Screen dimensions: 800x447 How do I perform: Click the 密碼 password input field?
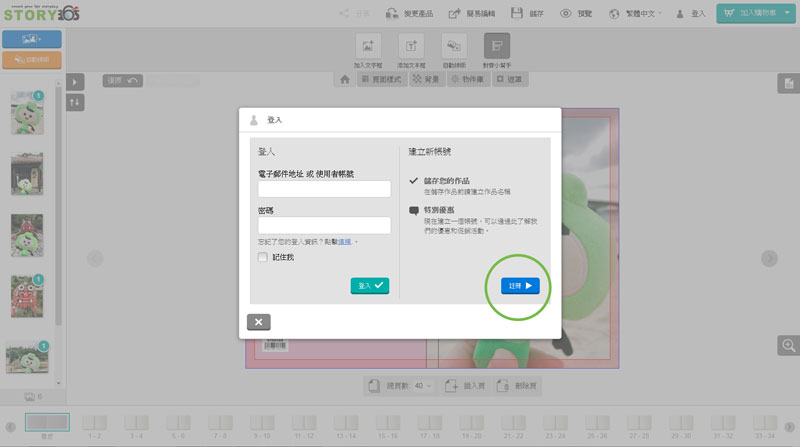click(324, 225)
